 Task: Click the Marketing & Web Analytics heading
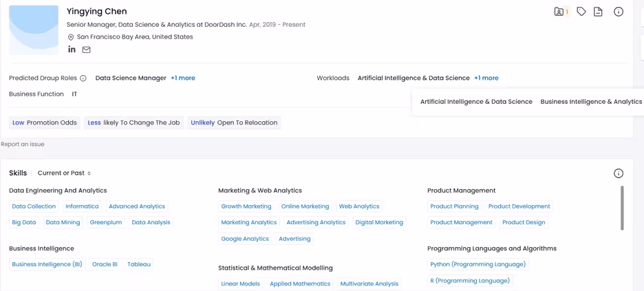tap(260, 191)
